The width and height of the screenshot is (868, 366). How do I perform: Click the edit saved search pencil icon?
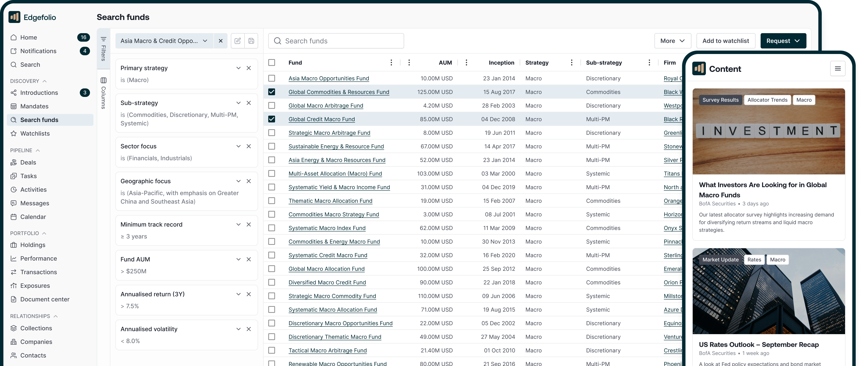coord(237,41)
